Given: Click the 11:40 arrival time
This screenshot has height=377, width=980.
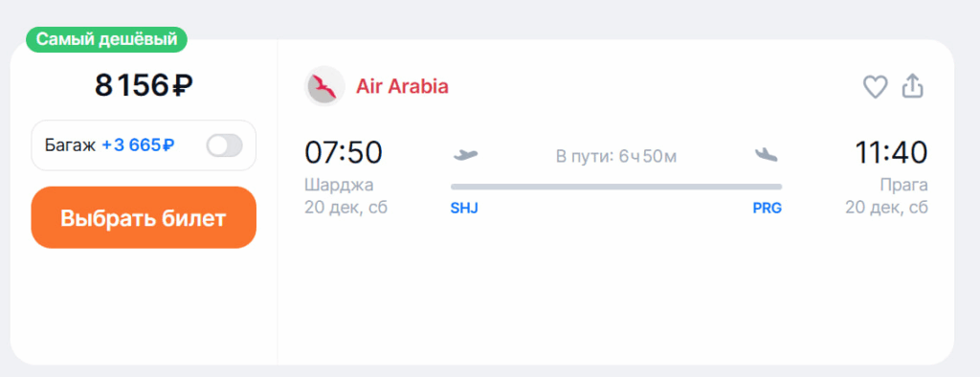Looking at the screenshot, I should 891,153.
